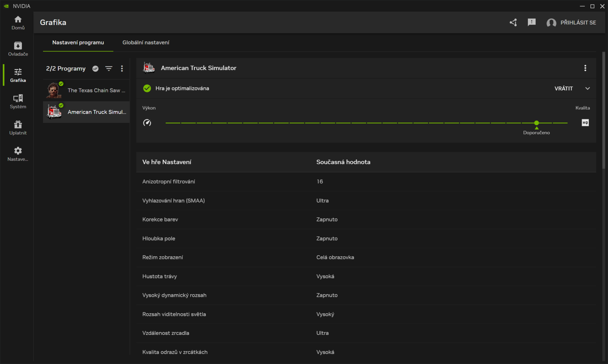Click the Výkon label above slider

pyautogui.click(x=149, y=108)
